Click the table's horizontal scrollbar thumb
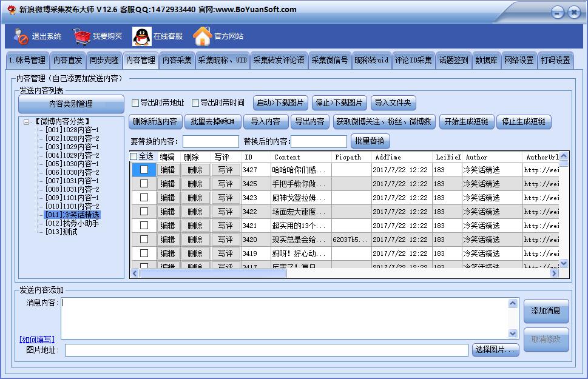The height and width of the screenshot is (379, 588). [214, 273]
